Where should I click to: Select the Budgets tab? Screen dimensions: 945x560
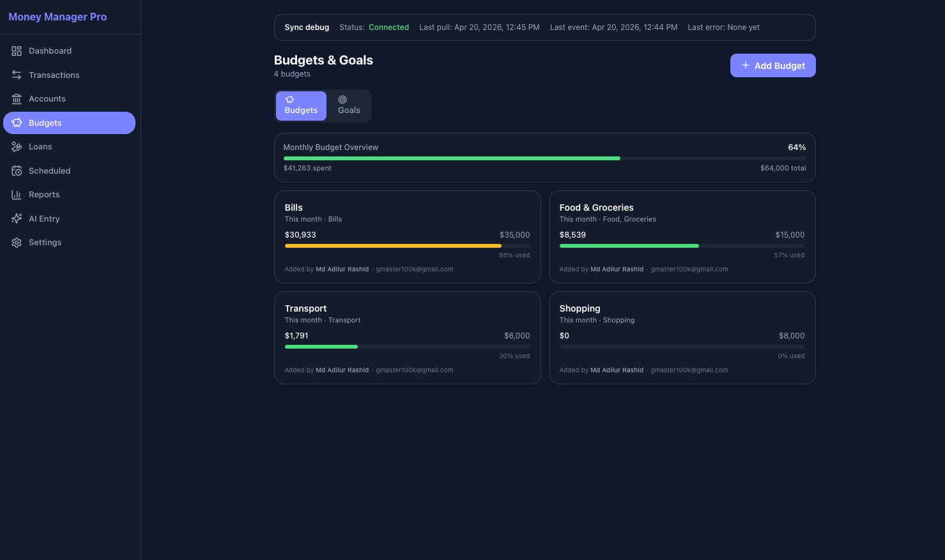click(301, 105)
